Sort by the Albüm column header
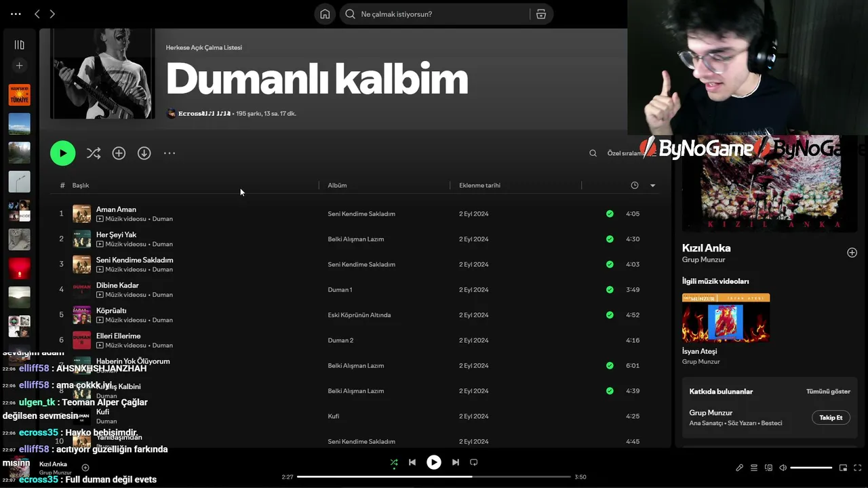This screenshot has height=488, width=868. (x=337, y=185)
